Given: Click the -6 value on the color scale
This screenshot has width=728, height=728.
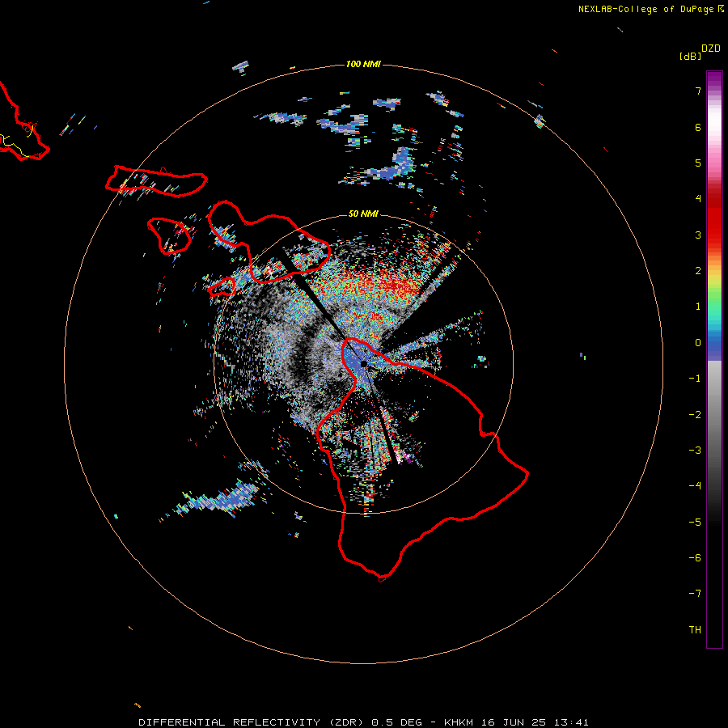Looking at the screenshot, I should 695,558.
